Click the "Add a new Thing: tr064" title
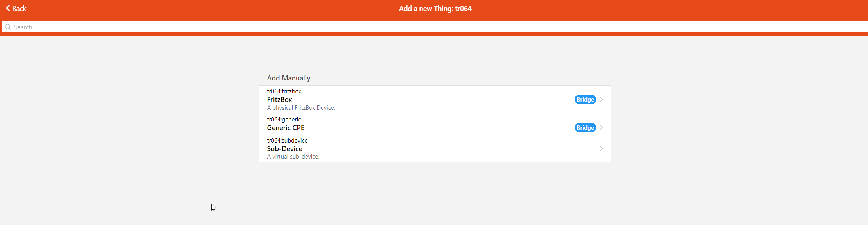The height and width of the screenshot is (225, 868). pyautogui.click(x=435, y=9)
